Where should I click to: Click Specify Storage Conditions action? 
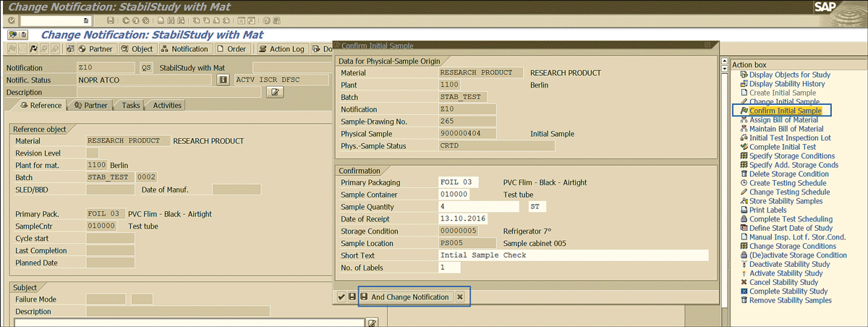coord(792,156)
